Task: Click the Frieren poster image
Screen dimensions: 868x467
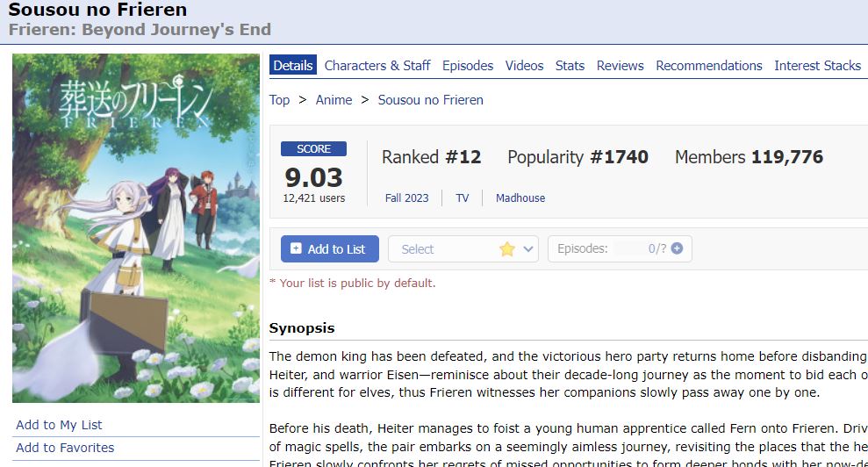Action: coord(136,227)
